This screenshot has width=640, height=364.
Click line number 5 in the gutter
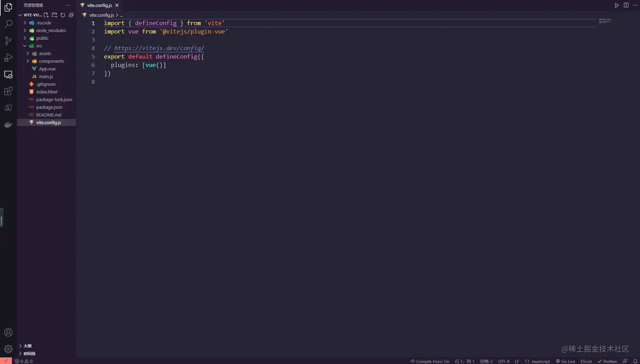pos(93,57)
